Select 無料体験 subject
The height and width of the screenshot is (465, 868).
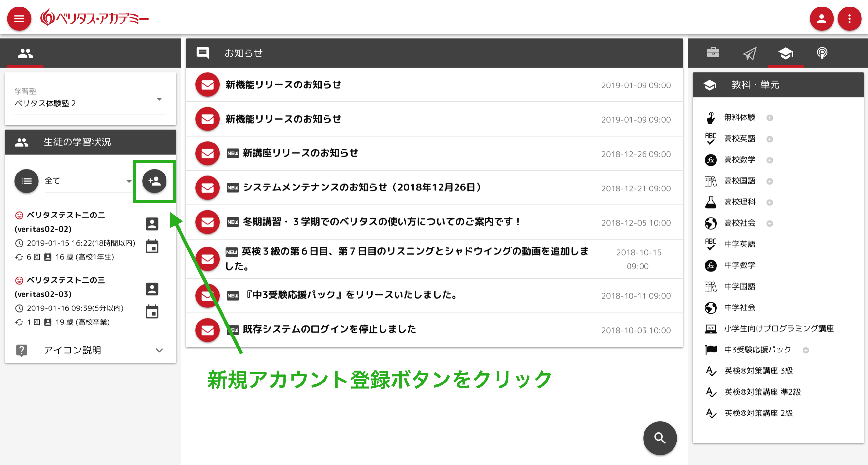click(x=740, y=117)
